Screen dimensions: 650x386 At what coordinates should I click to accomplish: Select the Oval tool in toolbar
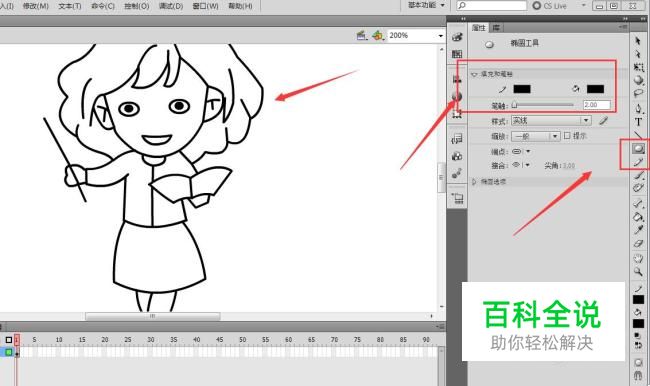(x=638, y=148)
